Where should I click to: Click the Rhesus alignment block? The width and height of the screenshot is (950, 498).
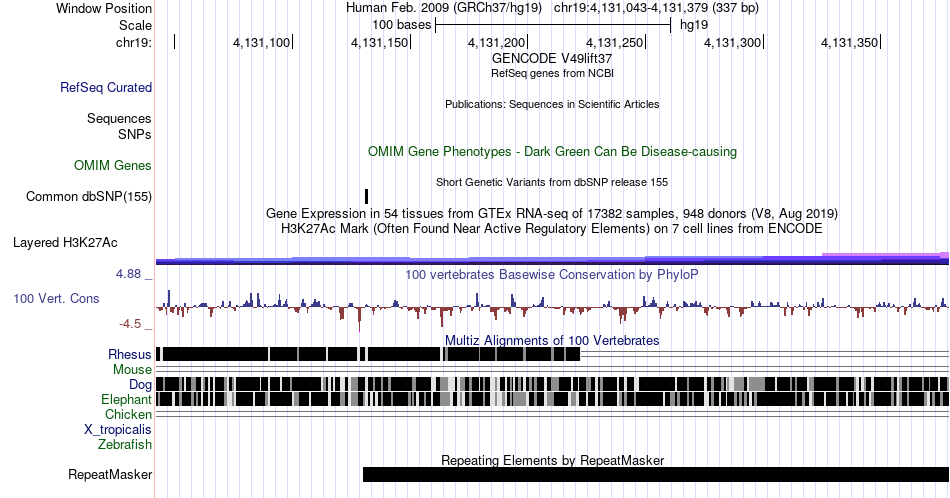(x=368, y=354)
